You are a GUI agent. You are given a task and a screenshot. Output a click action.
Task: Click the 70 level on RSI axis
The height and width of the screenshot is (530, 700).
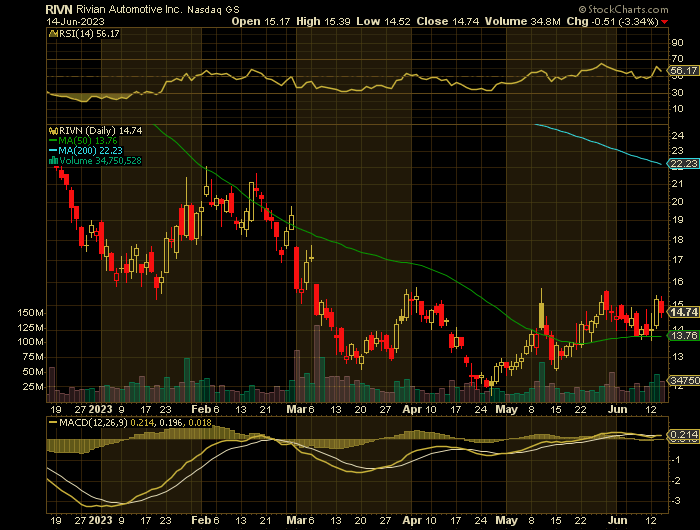(677, 59)
